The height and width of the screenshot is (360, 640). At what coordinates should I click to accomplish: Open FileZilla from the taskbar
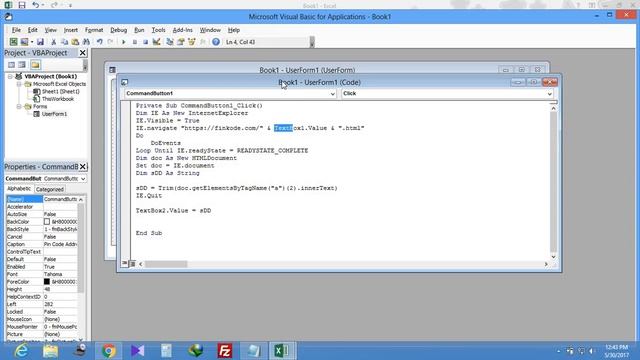[x=225, y=351]
